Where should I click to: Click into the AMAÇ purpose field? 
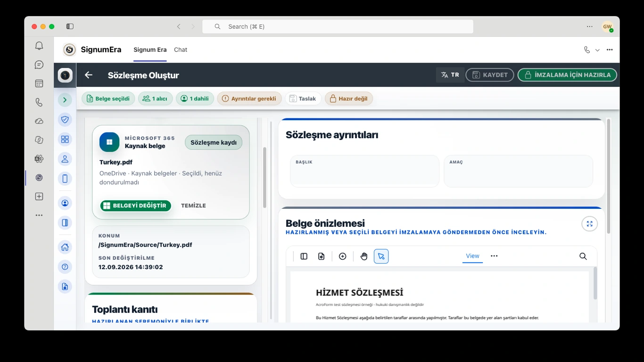coord(518,171)
